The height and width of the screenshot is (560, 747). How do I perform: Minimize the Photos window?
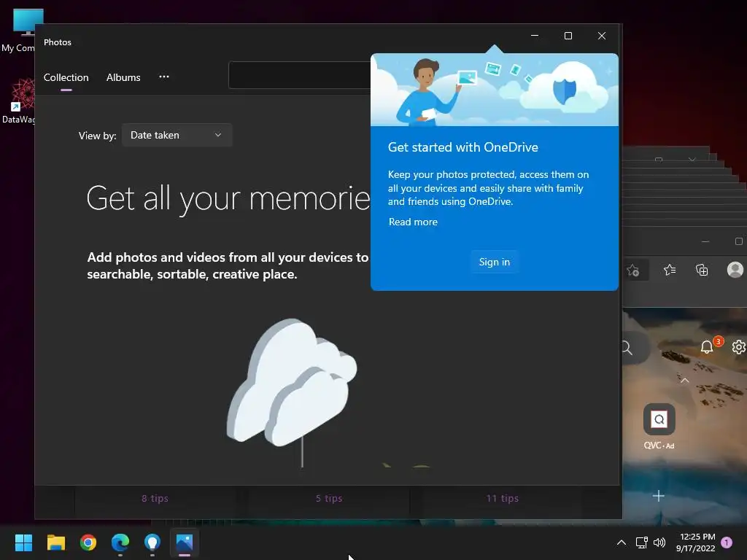pyautogui.click(x=535, y=36)
